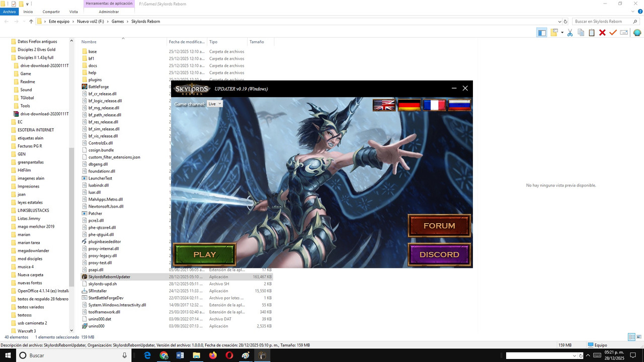The image size is (644, 362).
Task: Click the Up one level arrow
Action: [x=31, y=22]
